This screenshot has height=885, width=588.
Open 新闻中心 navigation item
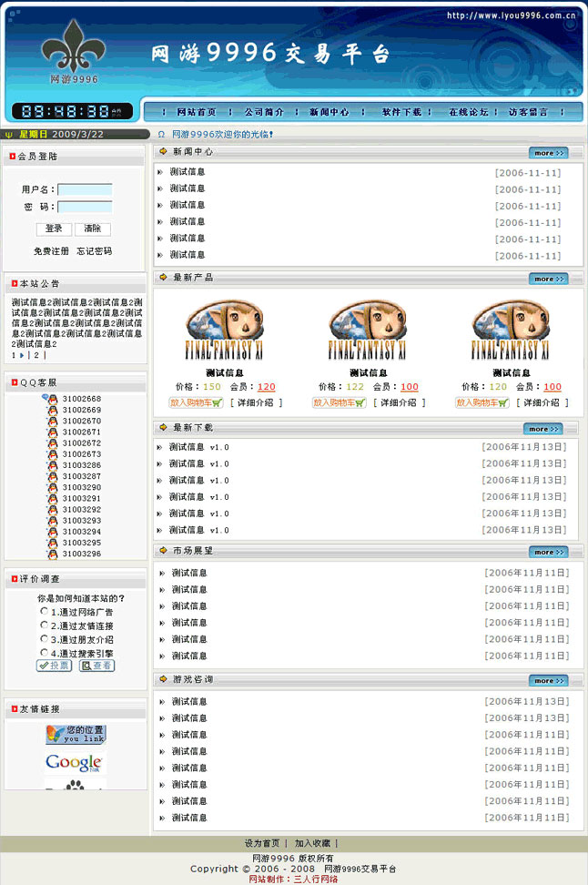329,112
